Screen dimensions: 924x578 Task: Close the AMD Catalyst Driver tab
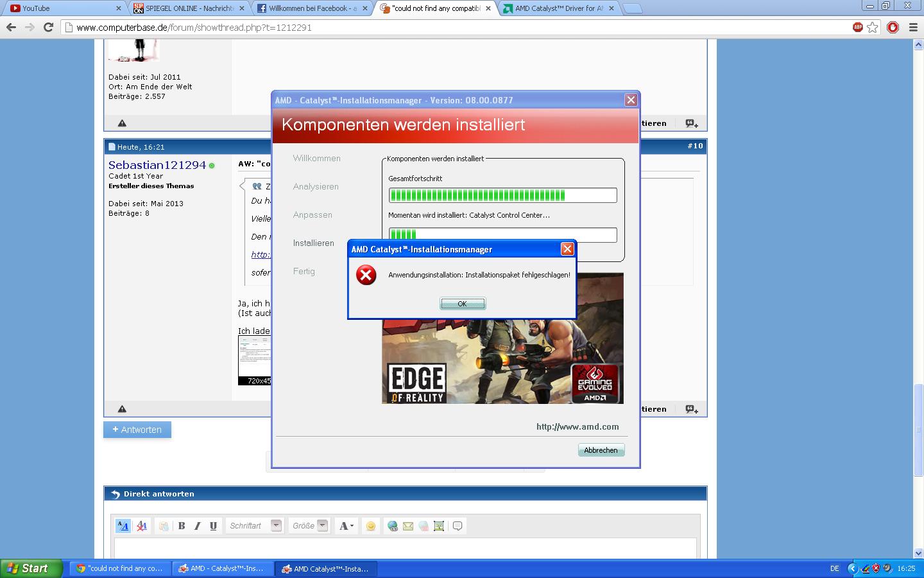(611, 8)
